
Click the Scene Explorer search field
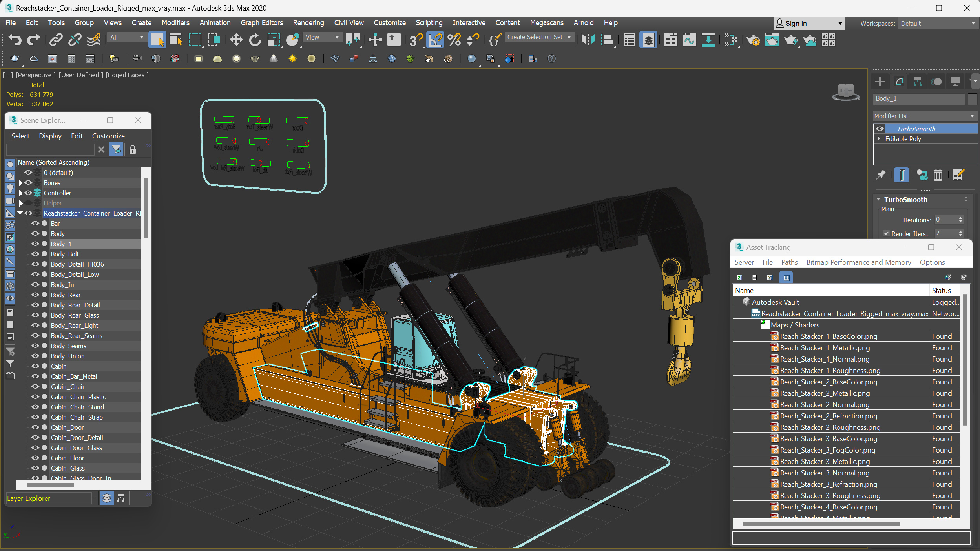click(x=50, y=149)
